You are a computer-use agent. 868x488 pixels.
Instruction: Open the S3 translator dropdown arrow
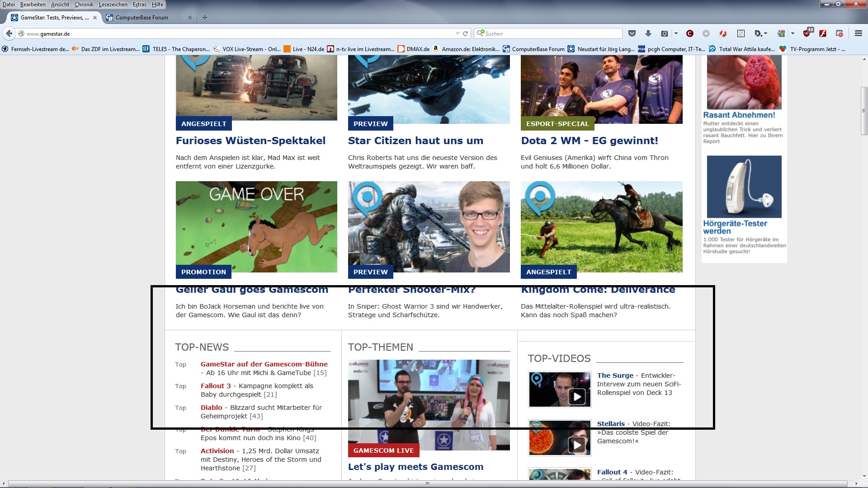[793, 33]
